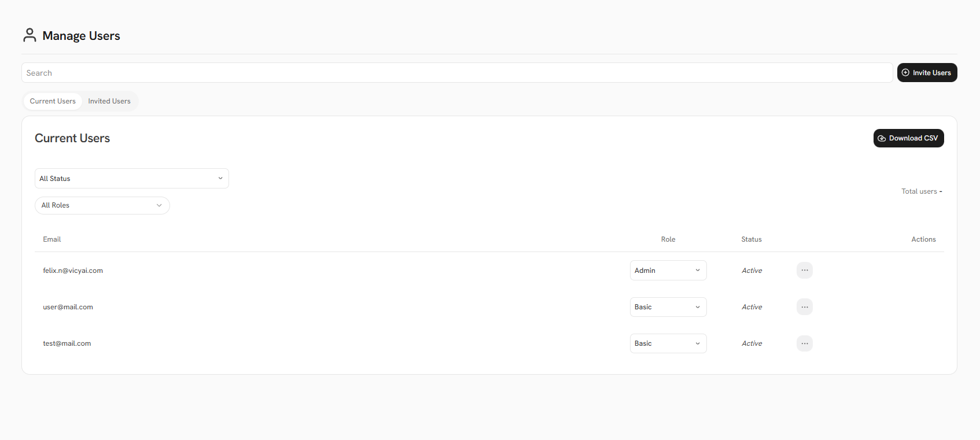Switch to the Invited Users tab
The image size is (980, 440).
(x=109, y=101)
